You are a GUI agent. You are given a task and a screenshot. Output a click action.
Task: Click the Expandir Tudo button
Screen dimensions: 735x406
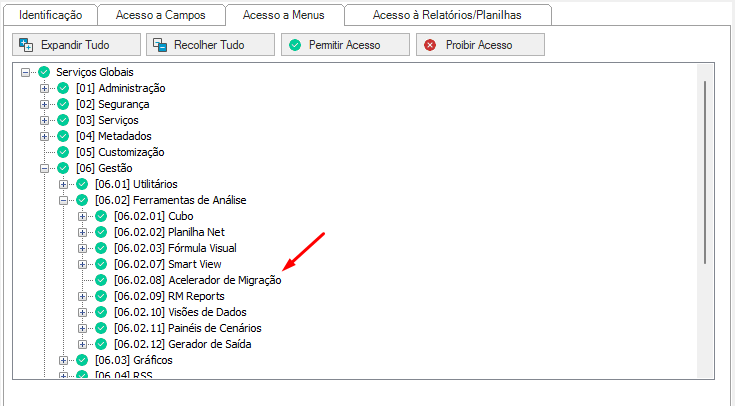tap(76, 45)
